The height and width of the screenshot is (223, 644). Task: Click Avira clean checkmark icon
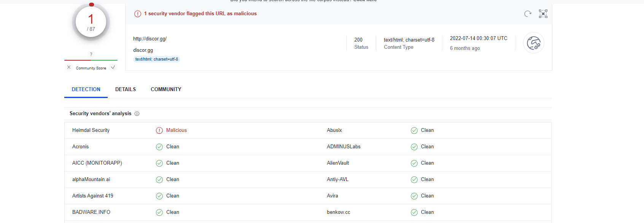pyautogui.click(x=414, y=196)
